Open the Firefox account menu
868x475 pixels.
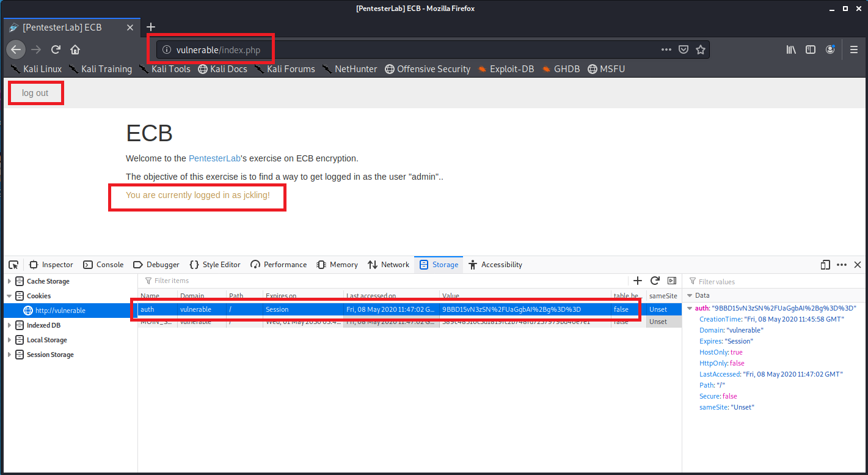[830, 50]
